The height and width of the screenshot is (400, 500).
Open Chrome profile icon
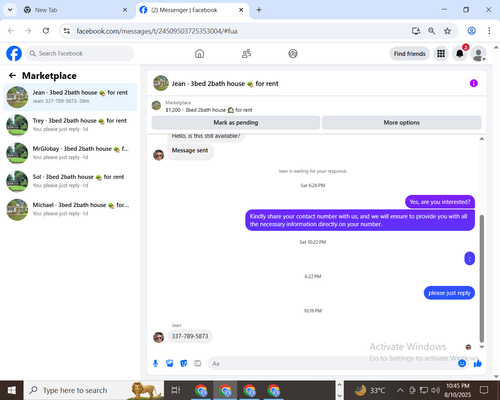tap(471, 31)
